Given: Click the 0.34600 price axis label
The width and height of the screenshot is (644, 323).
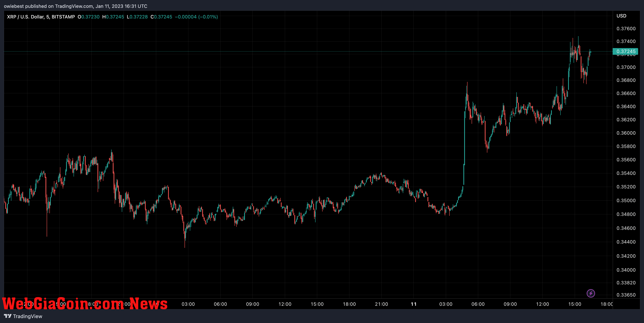Looking at the screenshot, I should coord(626,228).
